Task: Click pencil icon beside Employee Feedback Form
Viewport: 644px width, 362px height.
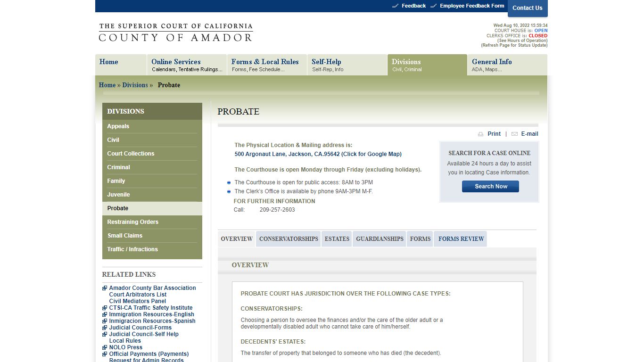Action: (433, 6)
